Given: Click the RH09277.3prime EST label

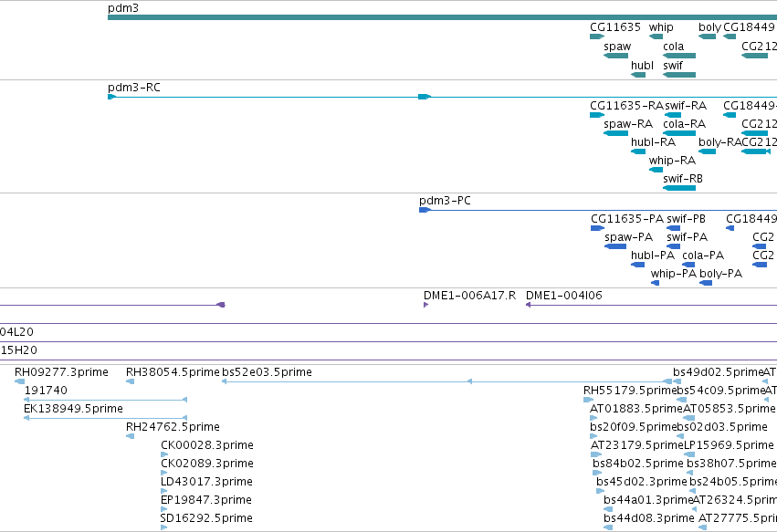Looking at the screenshot, I should (x=61, y=372).
